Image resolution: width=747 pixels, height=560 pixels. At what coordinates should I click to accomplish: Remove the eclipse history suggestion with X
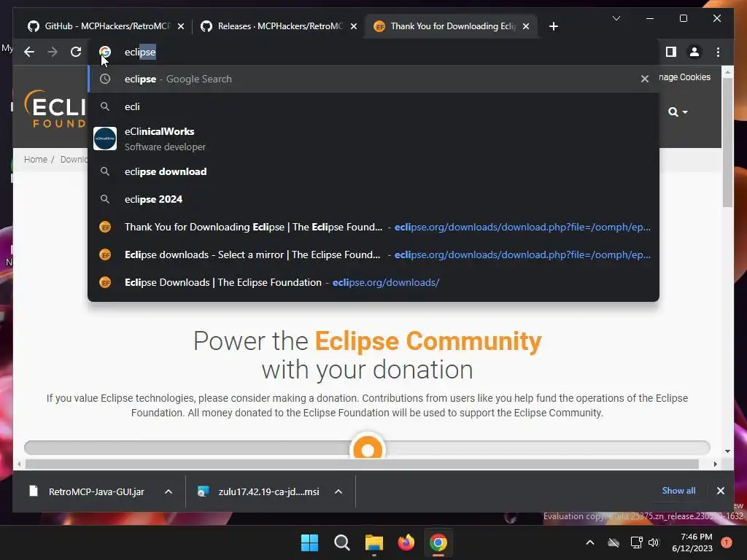(645, 79)
